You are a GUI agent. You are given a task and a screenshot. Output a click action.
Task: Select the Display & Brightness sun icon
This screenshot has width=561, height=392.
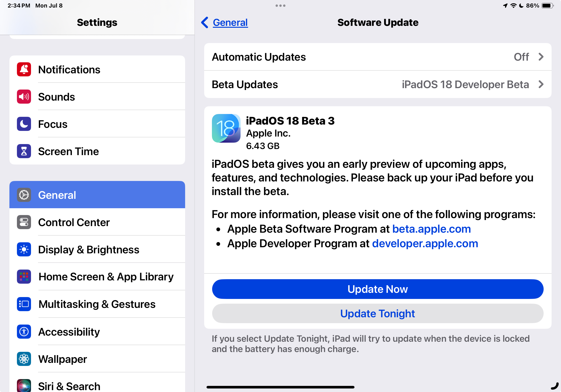[x=24, y=250]
